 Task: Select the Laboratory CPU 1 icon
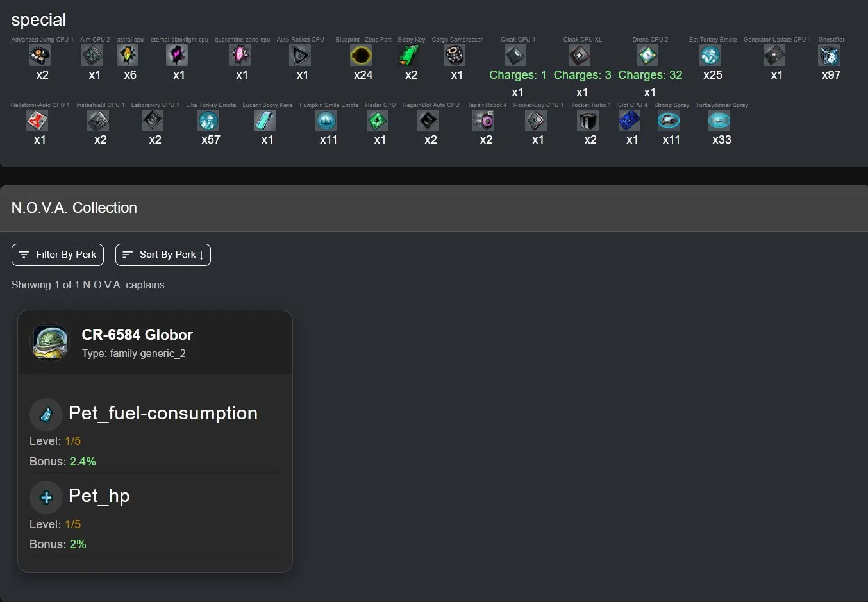pyautogui.click(x=153, y=121)
